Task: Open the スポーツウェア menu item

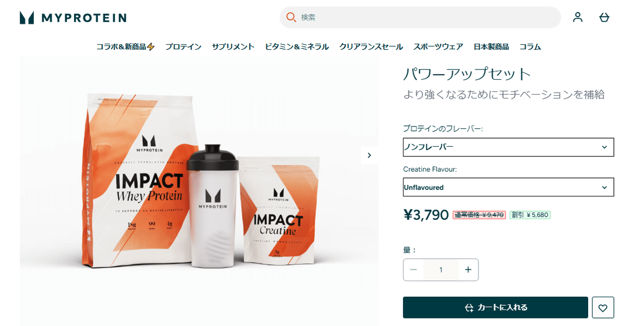Action: (438, 46)
